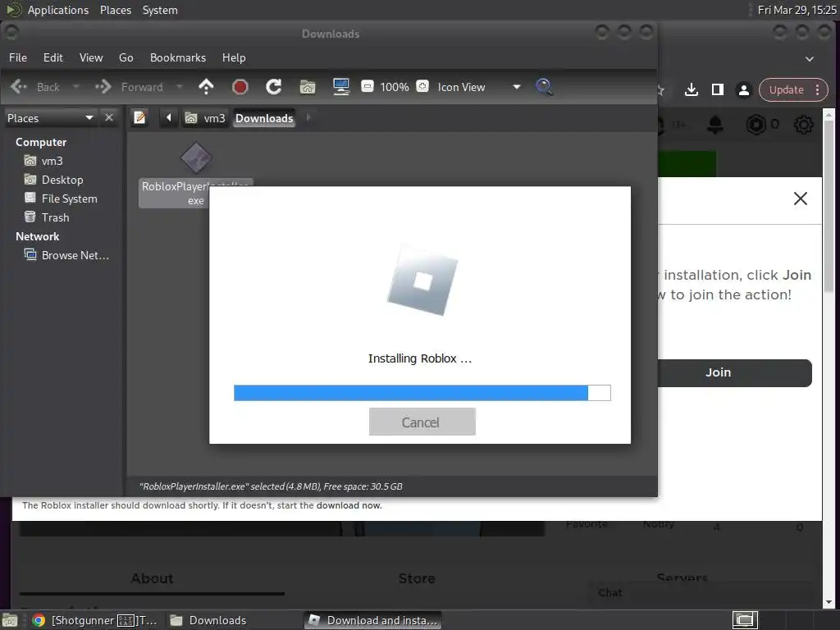Select the RobloxPlayerInstaller.exe file icon
840x630 pixels.
pyautogui.click(x=196, y=158)
